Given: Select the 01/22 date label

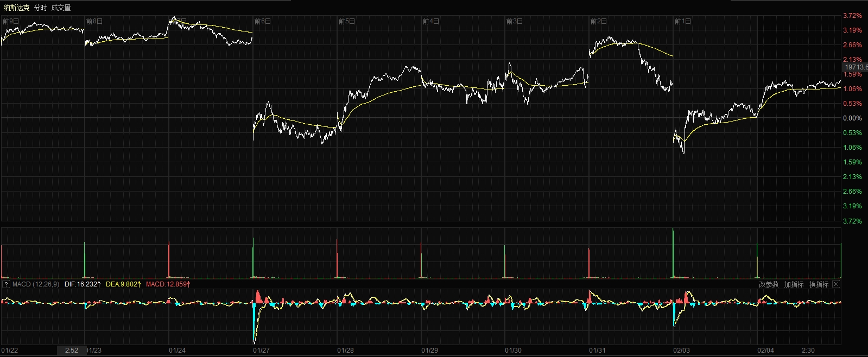Looking at the screenshot, I should (10, 350).
